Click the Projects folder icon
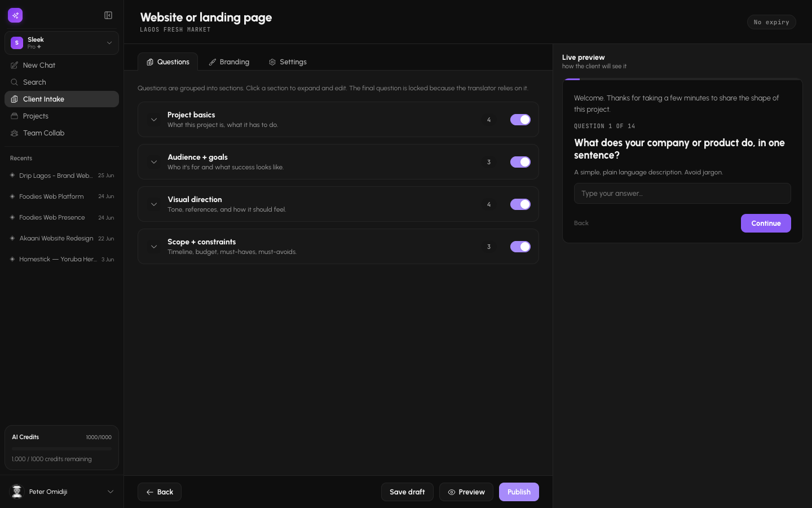Image resolution: width=812 pixels, height=508 pixels. click(x=15, y=116)
